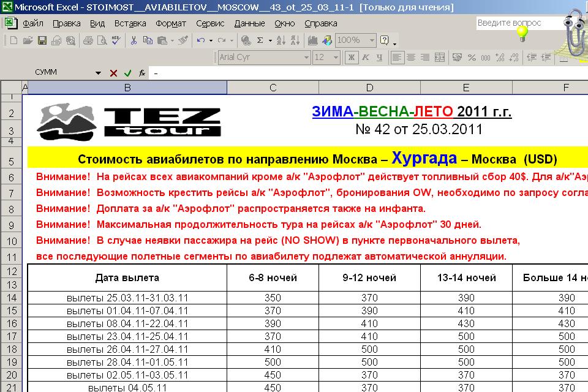Launch the Chart Wizard
Viewport: 588px width, 392px height.
[313, 40]
